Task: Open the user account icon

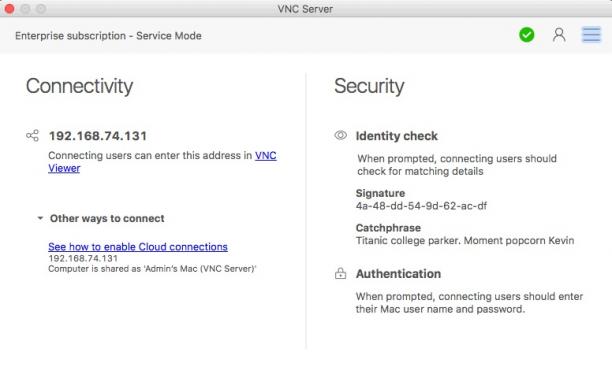Action: (x=559, y=35)
